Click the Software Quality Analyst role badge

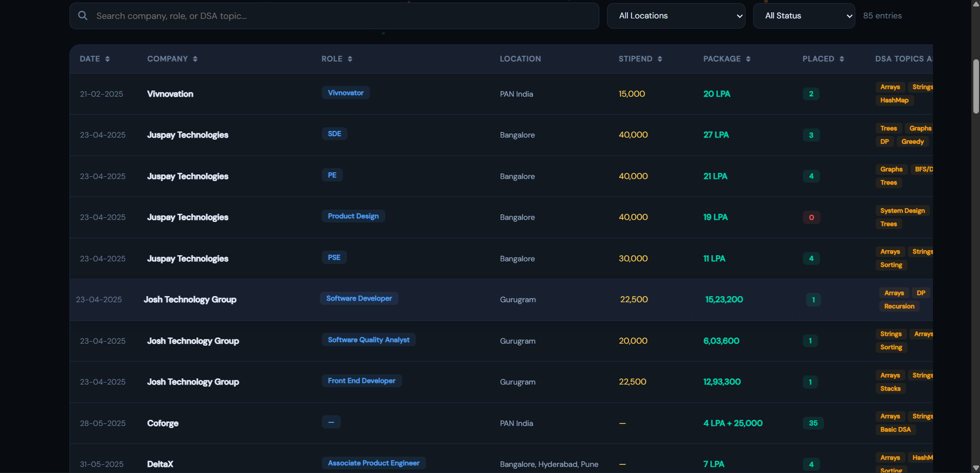(368, 340)
